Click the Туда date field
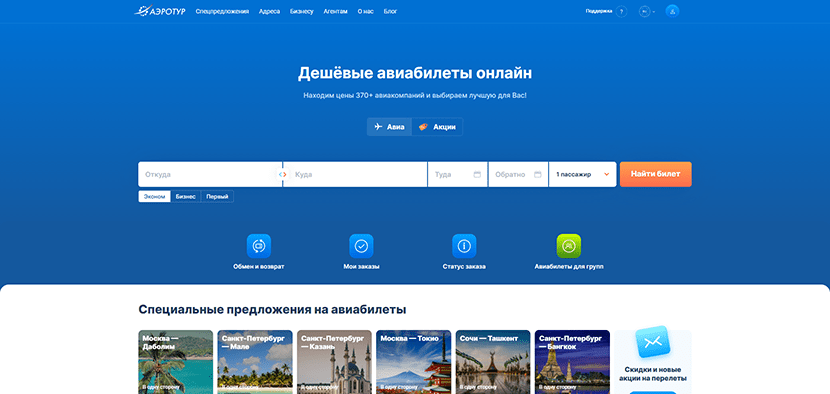 point(458,174)
